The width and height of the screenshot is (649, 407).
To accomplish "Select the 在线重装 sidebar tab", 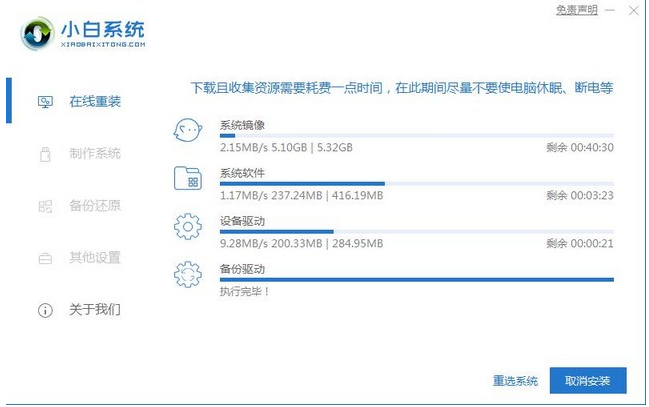I will 94,101.
